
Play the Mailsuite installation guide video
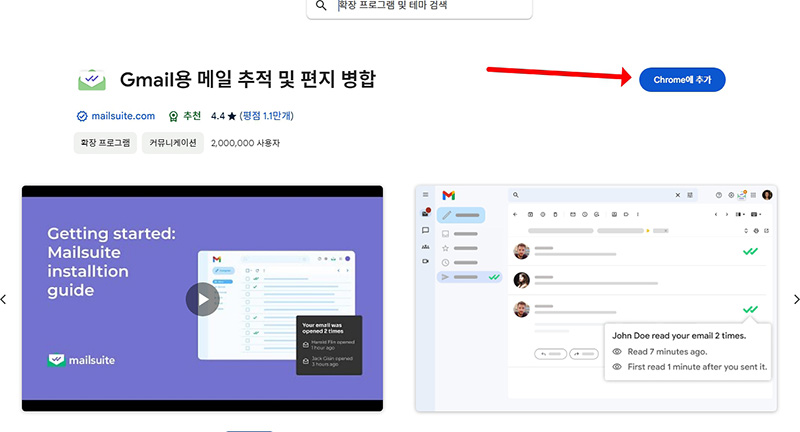(x=203, y=299)
